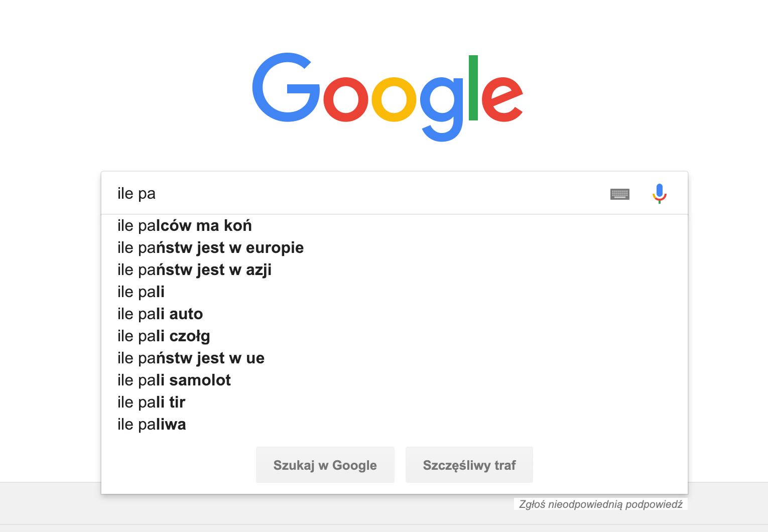
Task: Pick suggestion "ile państw jest w azji"
Action: (194, 270)
